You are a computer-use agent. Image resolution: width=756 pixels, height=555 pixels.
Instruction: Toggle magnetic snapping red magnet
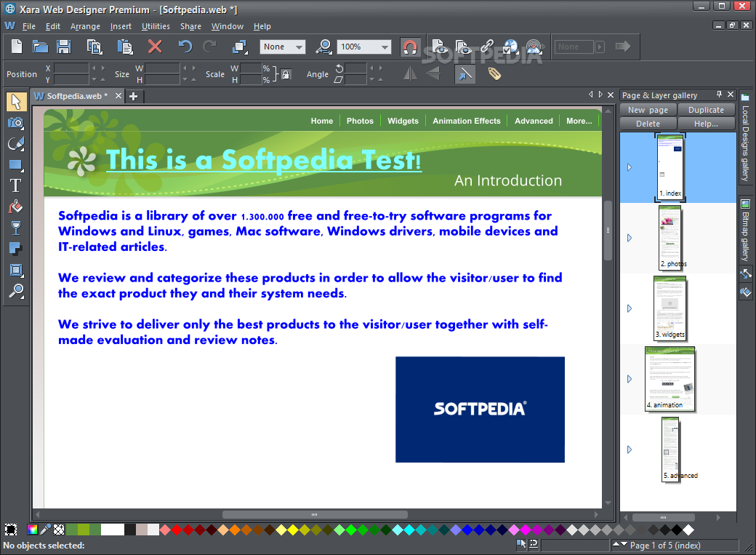coord(410,47)
